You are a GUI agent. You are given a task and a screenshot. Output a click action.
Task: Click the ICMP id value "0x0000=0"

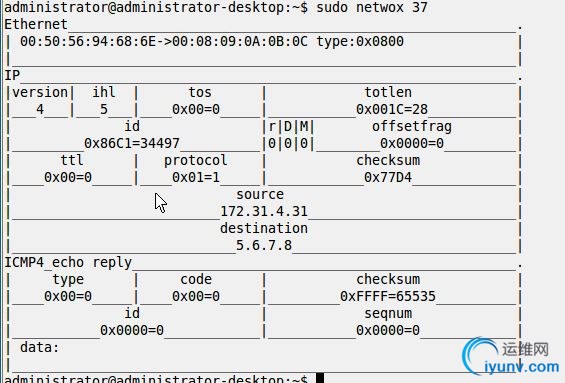[132, 330]
